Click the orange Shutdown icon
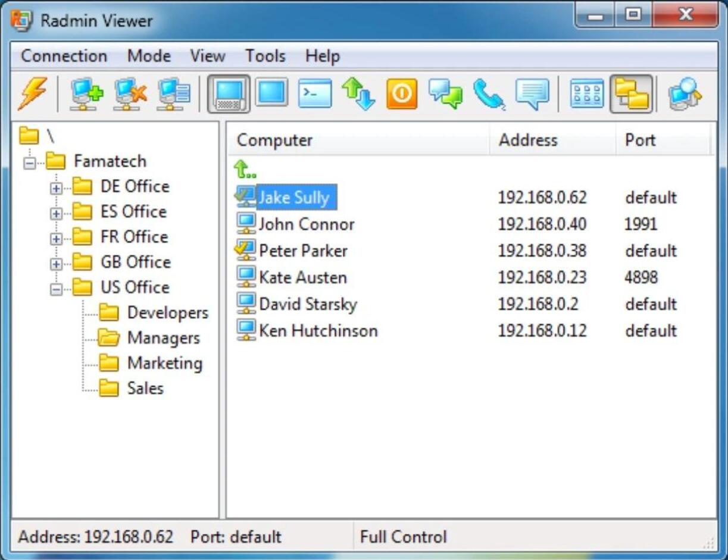The height and width of the screenshot is (560, 728). 402,94
